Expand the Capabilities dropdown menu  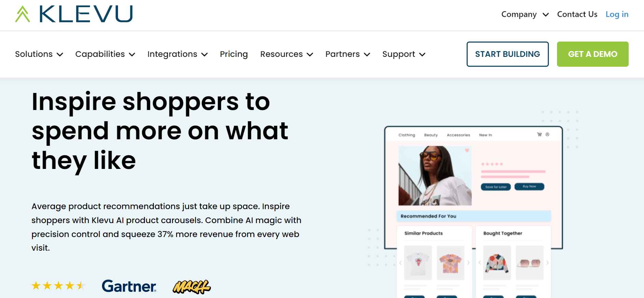click(x=105, y=54)
